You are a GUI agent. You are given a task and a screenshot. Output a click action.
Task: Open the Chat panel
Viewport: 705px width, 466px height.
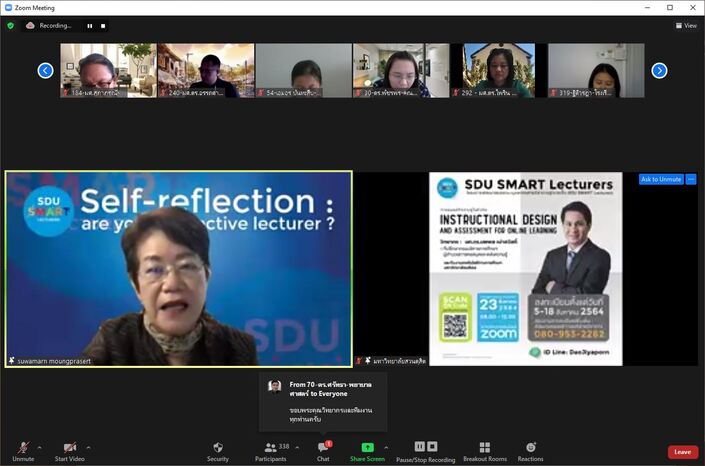pyautogui.click(x=323, y=452)
